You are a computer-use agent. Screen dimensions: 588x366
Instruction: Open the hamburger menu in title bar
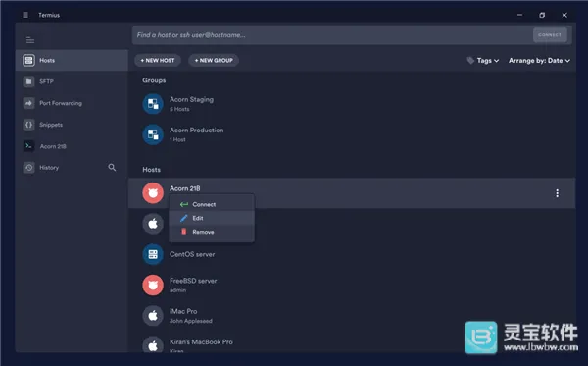[x=25, y=15]
